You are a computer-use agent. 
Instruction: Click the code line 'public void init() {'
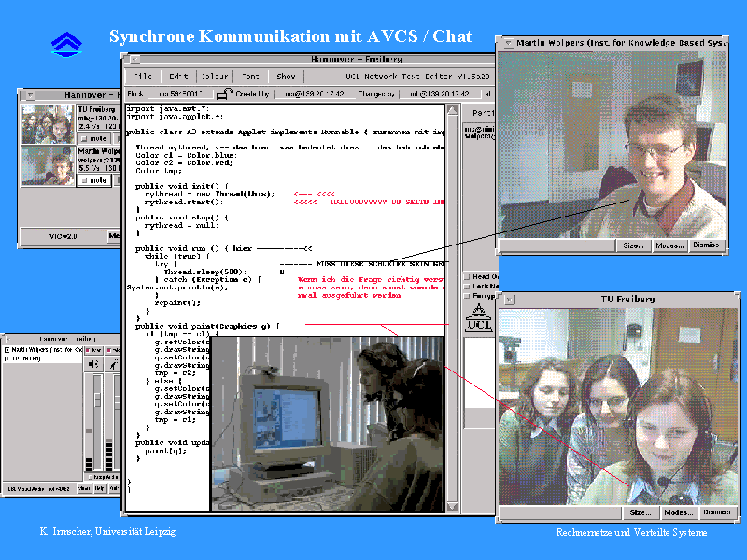point(182,186)
